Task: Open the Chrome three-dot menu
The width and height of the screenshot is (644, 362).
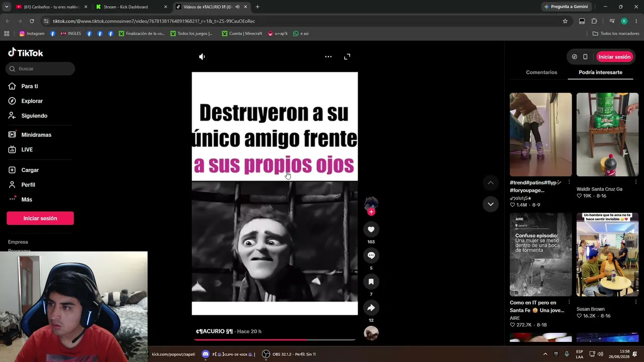Action: tap(636, 21)
